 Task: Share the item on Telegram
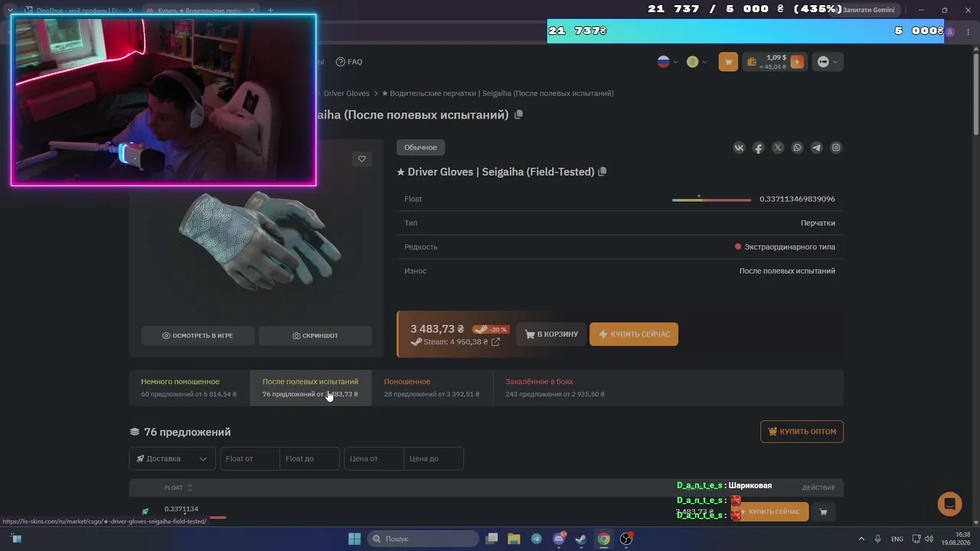point(816,148)
